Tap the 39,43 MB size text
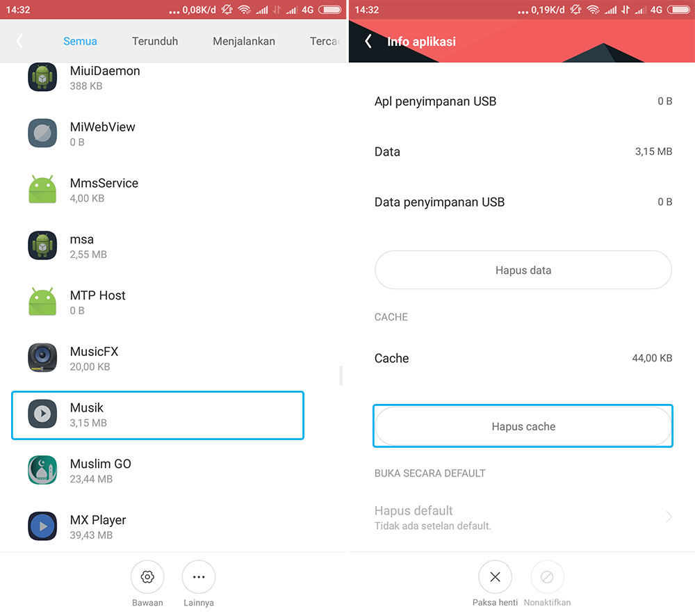Screen dimensions: 695x616 coord(91,535)
